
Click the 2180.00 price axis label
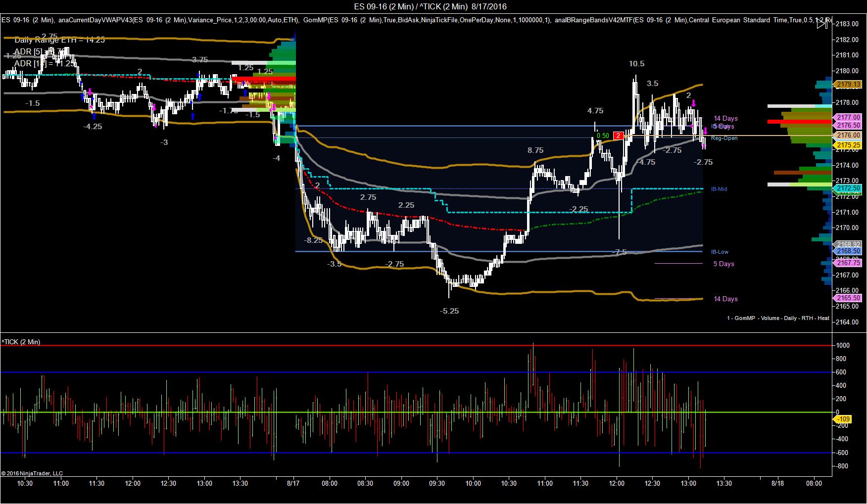point(848,71)
